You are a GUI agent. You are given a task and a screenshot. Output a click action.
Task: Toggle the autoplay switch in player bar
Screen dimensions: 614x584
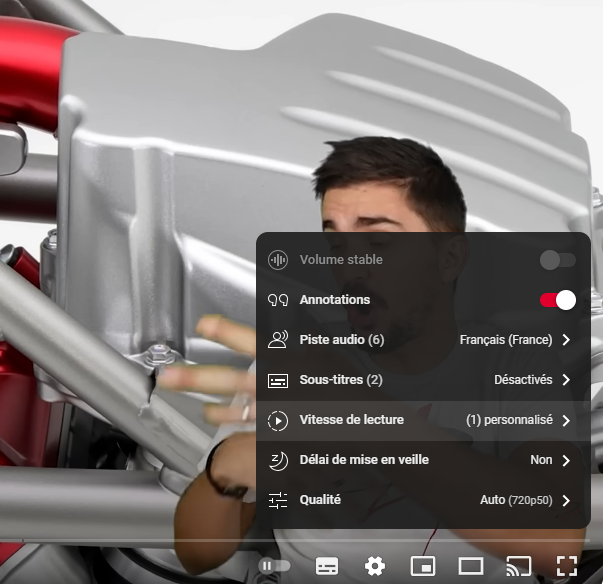(274, 566)
